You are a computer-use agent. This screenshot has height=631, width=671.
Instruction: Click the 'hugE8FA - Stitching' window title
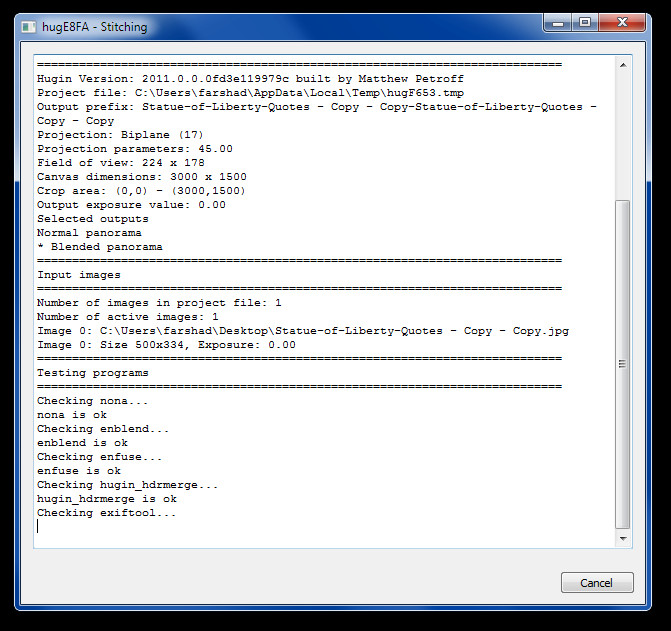tap(95, 27)
